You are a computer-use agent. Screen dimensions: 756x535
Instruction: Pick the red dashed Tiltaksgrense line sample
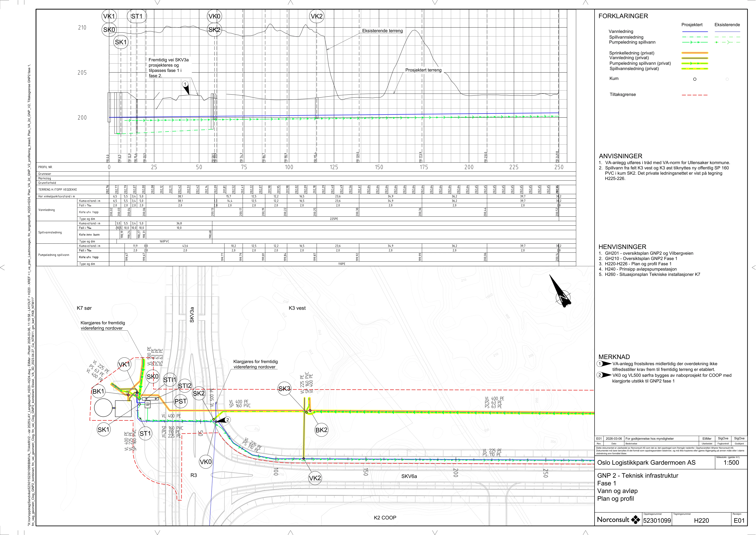(x=694, y=95)
